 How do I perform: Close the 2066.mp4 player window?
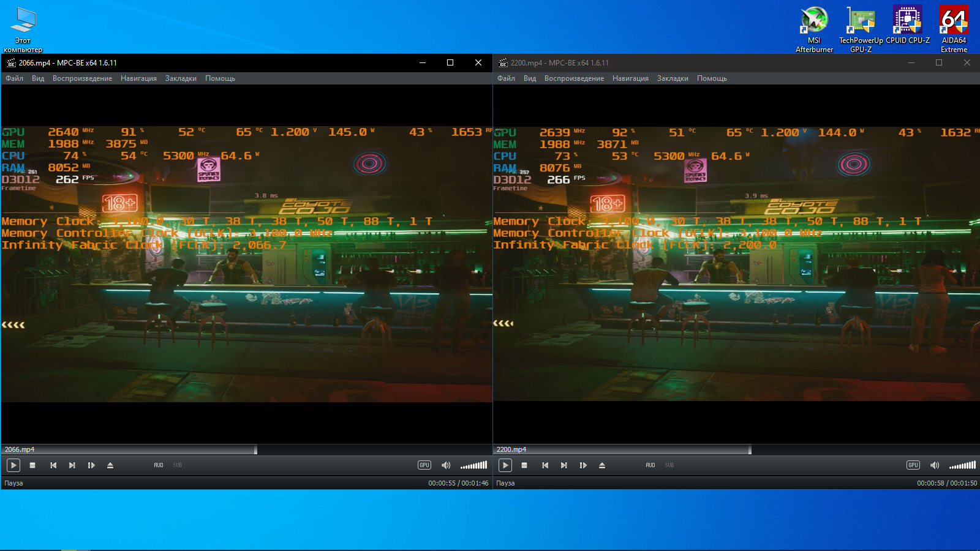pos(478,62)
